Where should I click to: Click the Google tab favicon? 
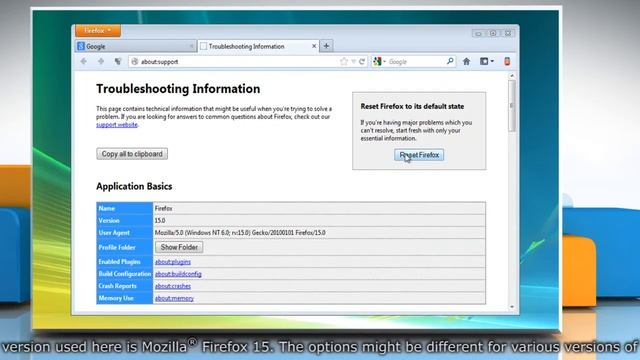click(80, 46)
